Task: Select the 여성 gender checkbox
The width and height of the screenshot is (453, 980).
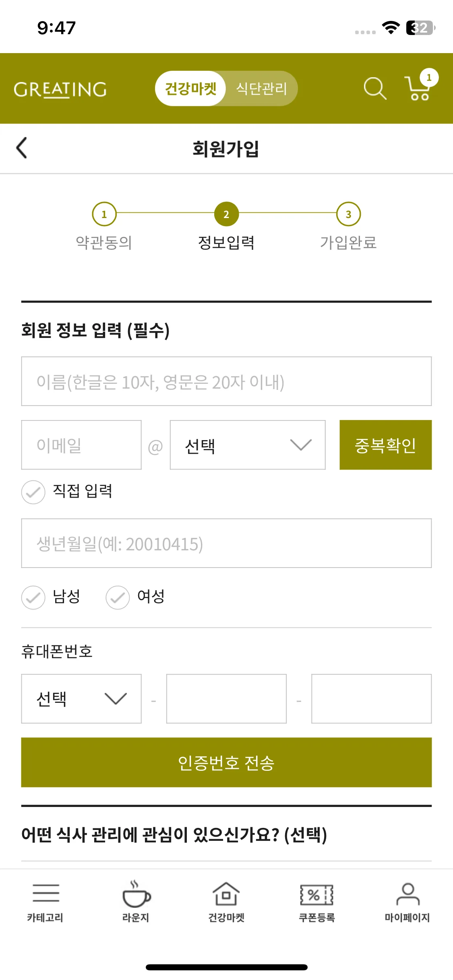Action: 118,598
